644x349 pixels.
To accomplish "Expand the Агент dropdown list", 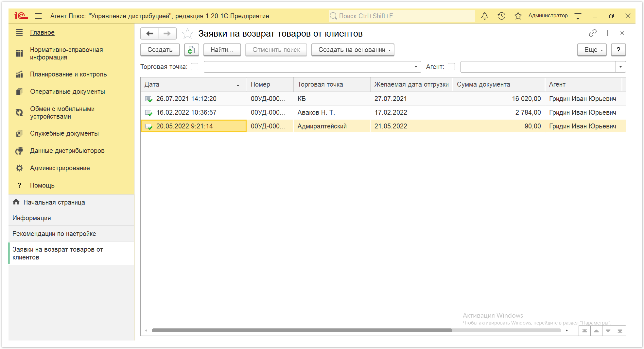I will 620,67.
